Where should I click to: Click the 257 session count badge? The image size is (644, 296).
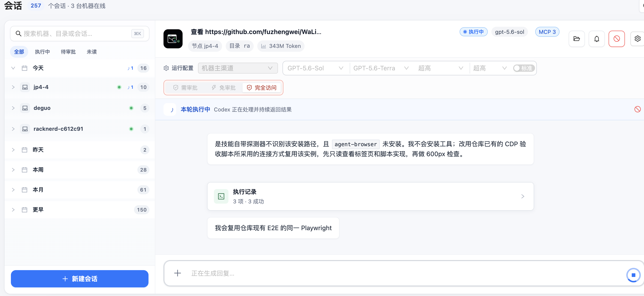point(36,5)
